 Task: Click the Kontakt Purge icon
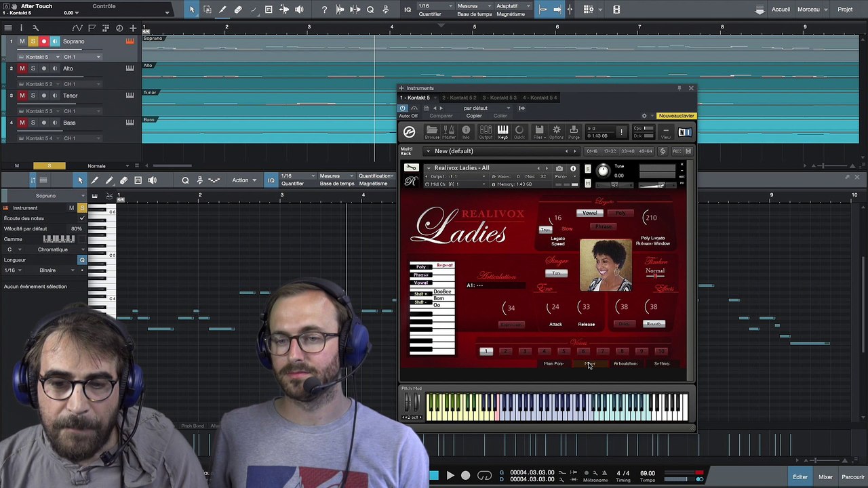pos(574,131)
